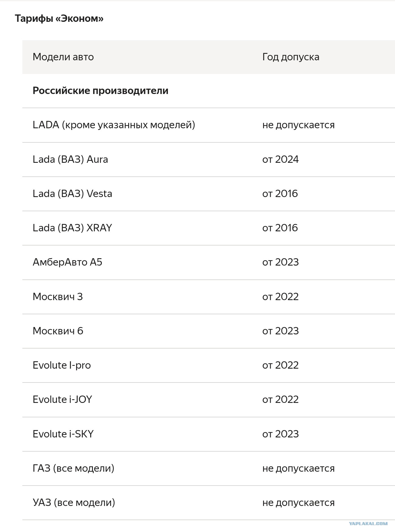Select the АмберАвто А5 row
This screenshot has height=532, width=395.
[209, 262]
